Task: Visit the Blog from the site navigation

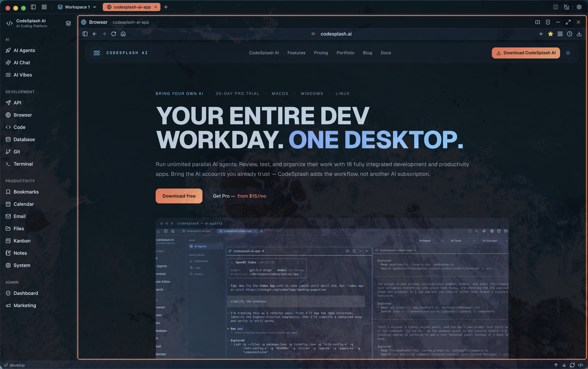Action: 367,53
